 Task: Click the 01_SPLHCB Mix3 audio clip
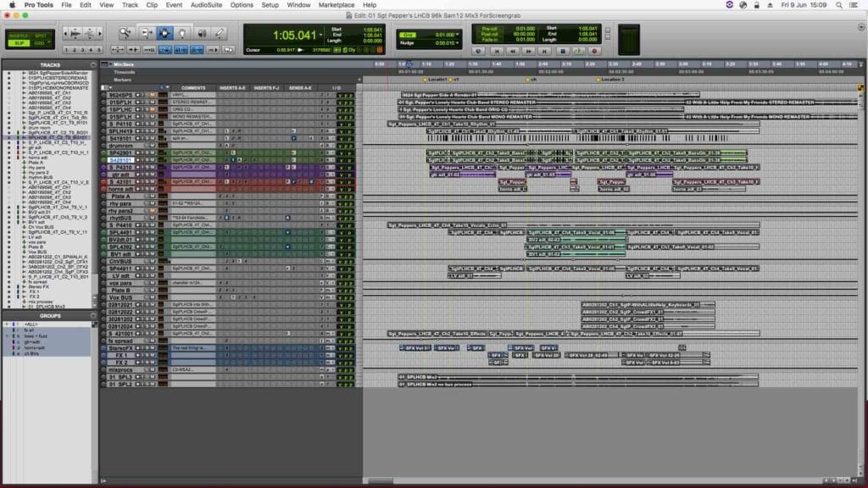pyautogui.click(x=578, y=377)
